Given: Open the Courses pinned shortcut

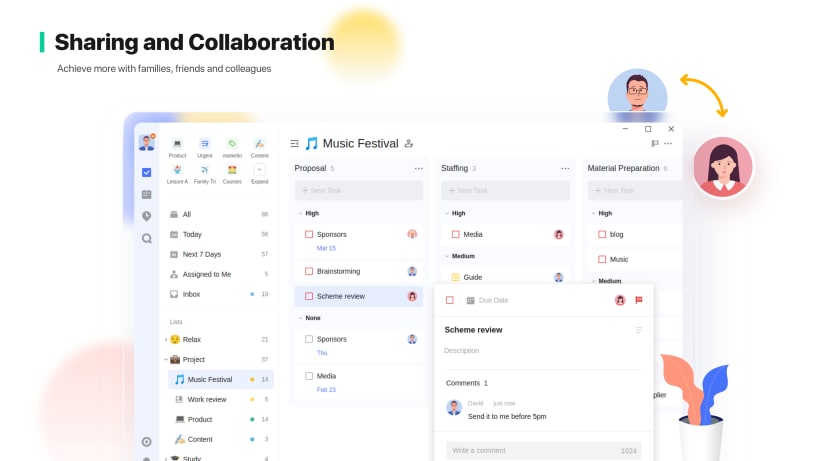Looking at the screenshot, I should pos(232,174).
